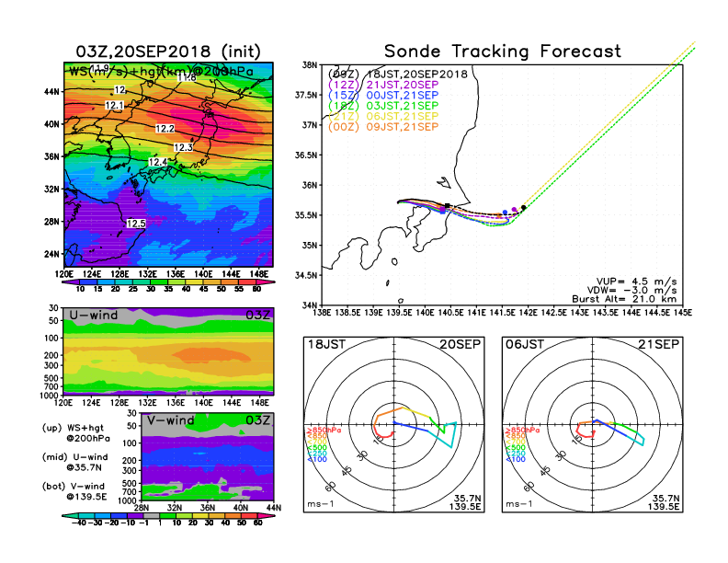Click the cyan swatch left of -40 on bottom colorbar
The width and height of the screenshot is (728, 563).
click(70, 515)
